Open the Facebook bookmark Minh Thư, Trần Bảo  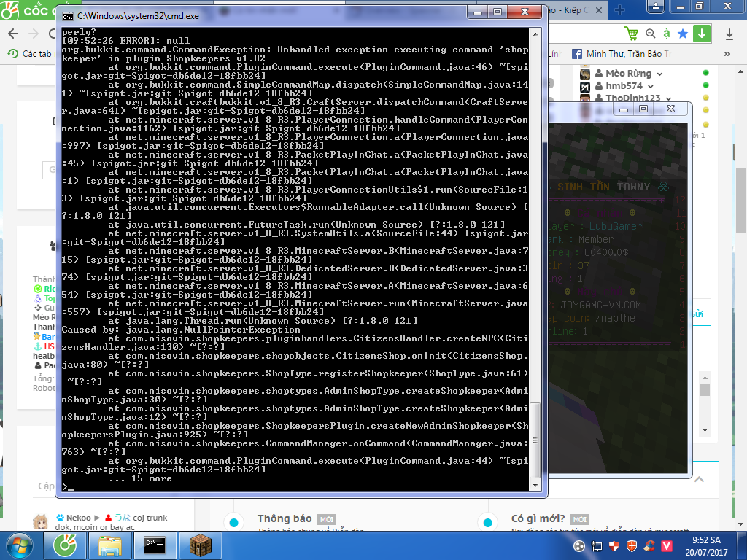pos(622,54)
